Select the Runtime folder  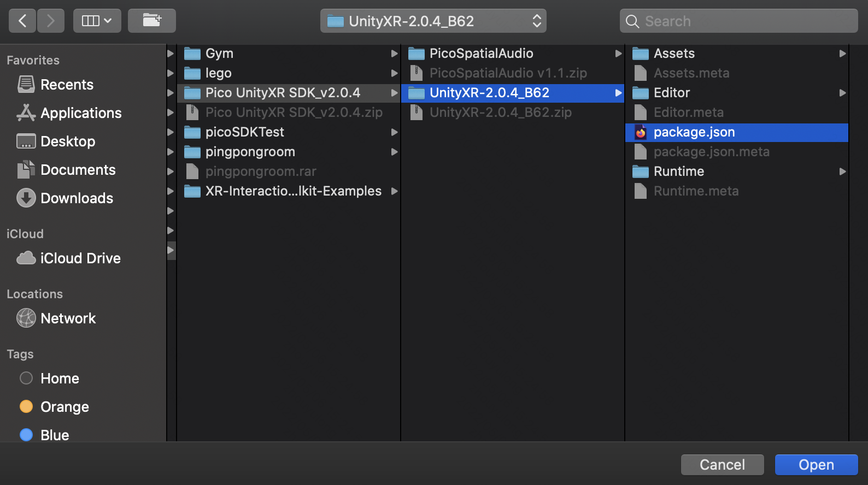737,171
